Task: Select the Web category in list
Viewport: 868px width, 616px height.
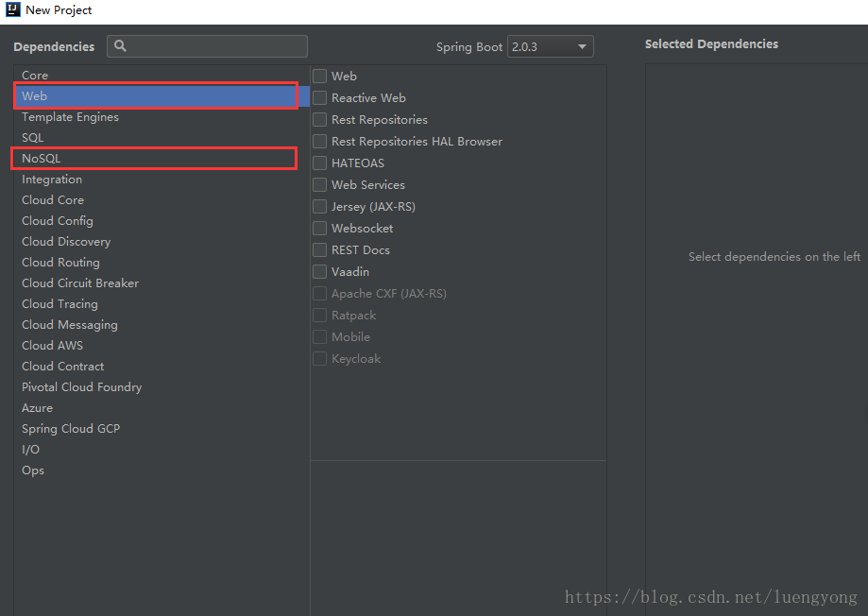Action: tap(162, 95)
